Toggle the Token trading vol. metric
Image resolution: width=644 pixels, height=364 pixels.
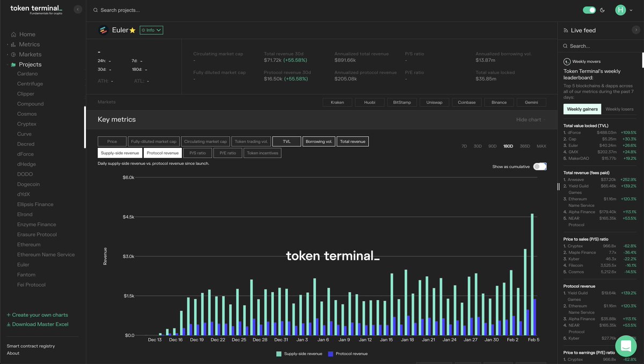(251, 142)
